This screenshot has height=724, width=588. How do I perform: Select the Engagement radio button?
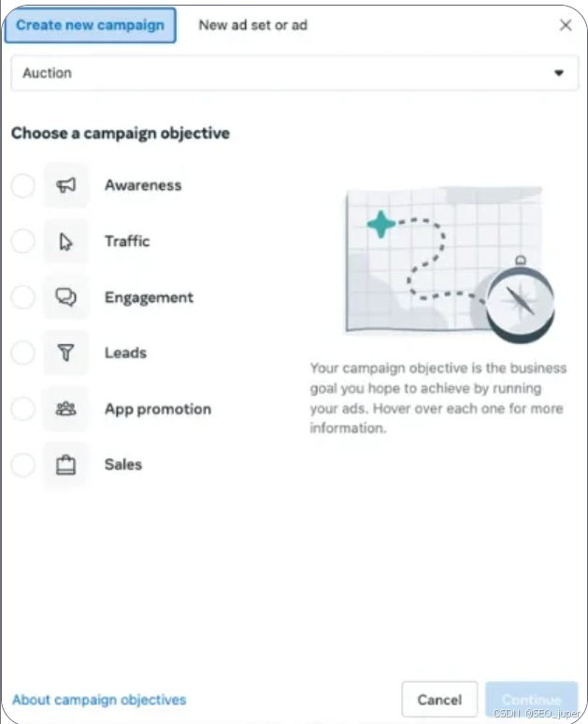click(x=22, y=297)
